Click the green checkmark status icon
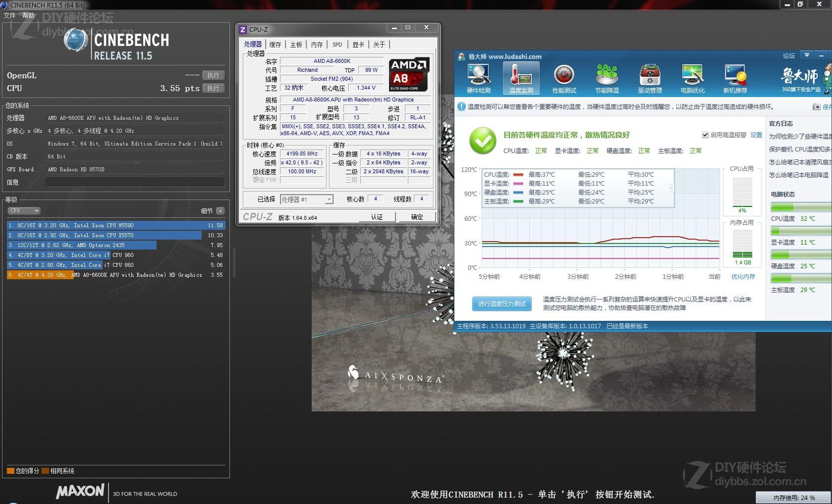The height and width of the screenshot is (504, 832). click(483, 141)
